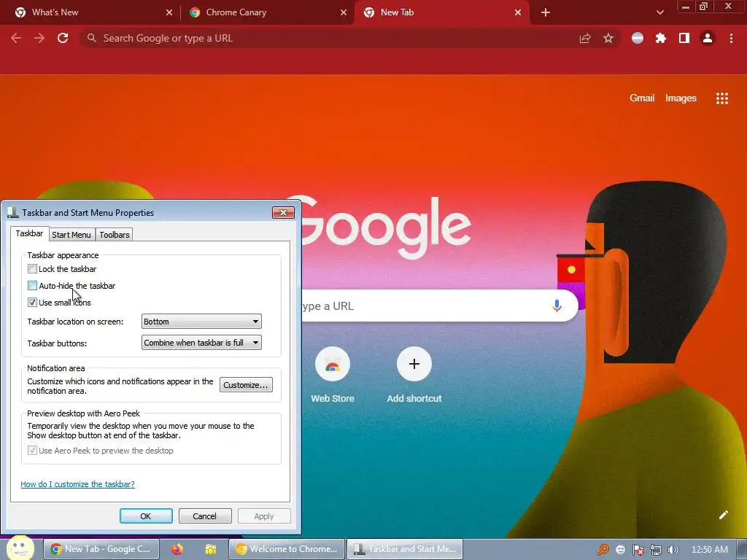Switch to the Start Menu tab in properties dialog

tap(71, 235)
